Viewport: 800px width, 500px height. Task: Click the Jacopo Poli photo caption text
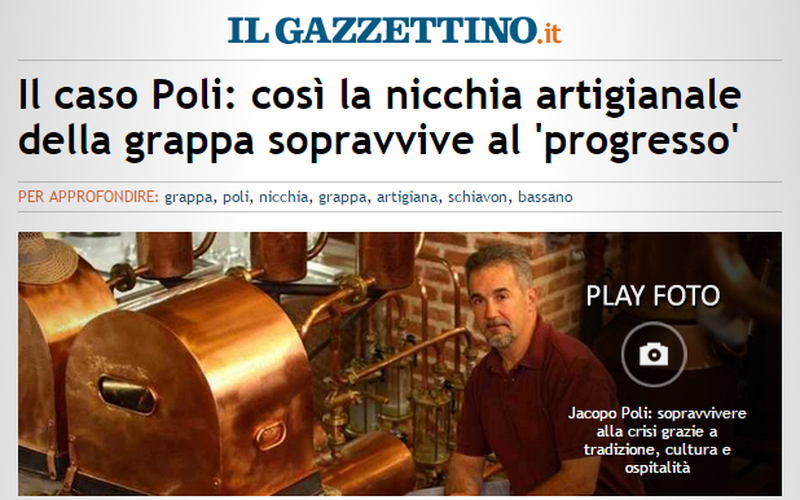tap(657, 440)
